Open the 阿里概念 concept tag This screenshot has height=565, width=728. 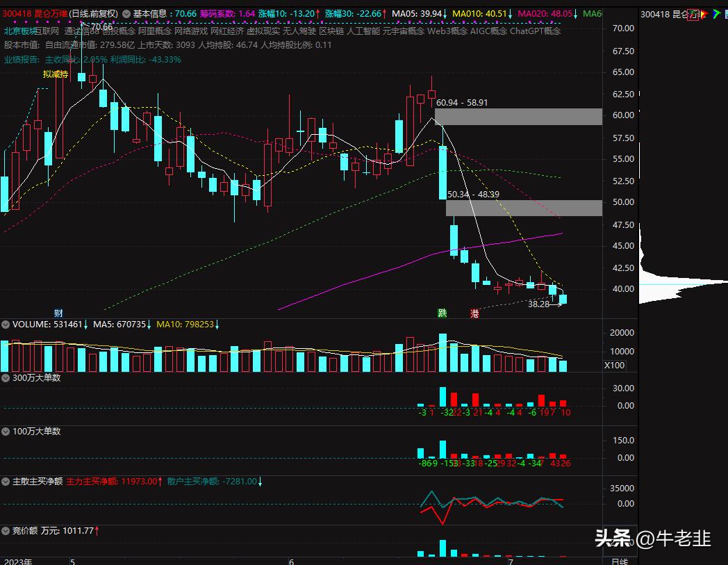click(x=155, y=31)
